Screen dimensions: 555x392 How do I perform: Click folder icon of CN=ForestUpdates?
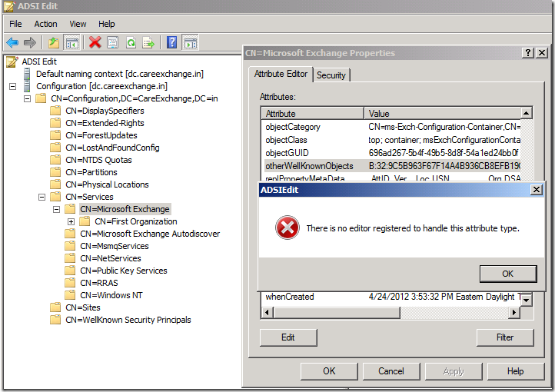(55, 135)
